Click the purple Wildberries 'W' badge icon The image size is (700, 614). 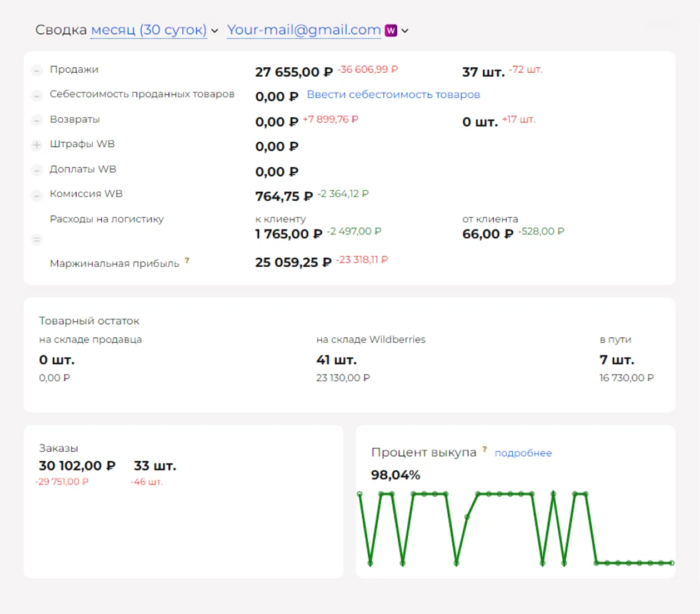[391, 31]
